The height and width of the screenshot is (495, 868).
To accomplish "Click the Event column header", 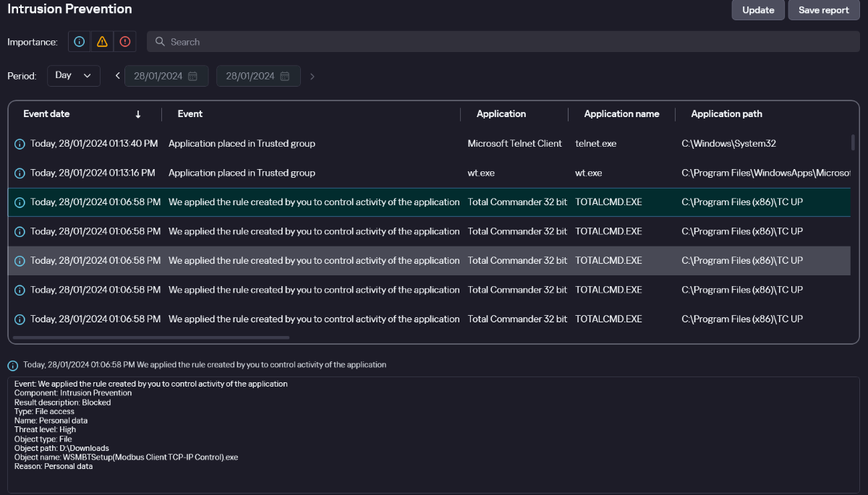I will [x=190, y=114].
